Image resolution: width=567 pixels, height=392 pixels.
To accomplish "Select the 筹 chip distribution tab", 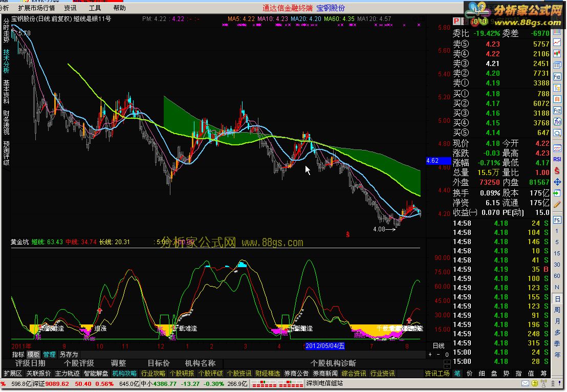I will [543, 374].
